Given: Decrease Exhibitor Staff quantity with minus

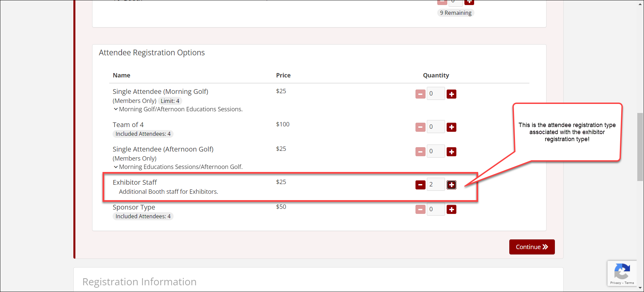Looking at the screenshot, I should [420, 185].
